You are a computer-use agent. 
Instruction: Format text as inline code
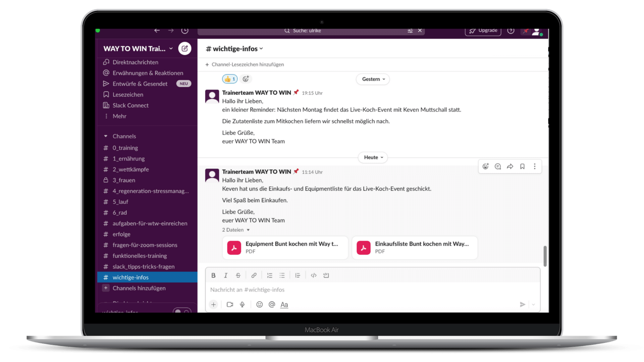click(314, 276)
